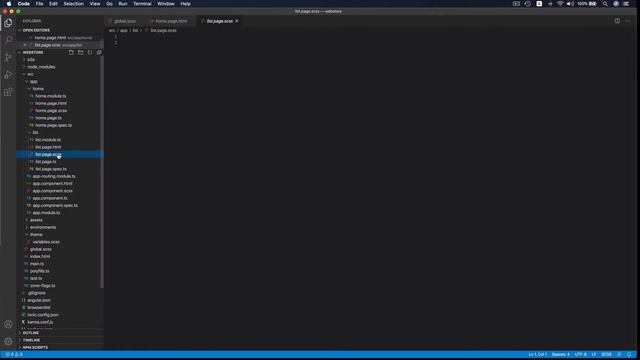640x360 pixels.
Task: Open macOS Control Center icon
Action: pyautogui.click(x=626, y=4)
